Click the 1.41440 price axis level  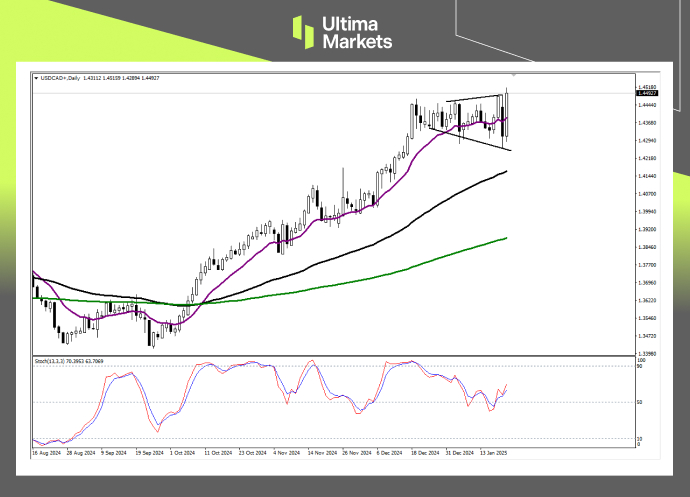[650, 176]
